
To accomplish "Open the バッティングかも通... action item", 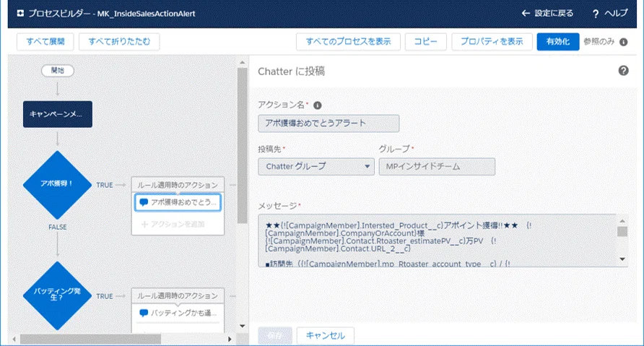I will pos(178,313).
